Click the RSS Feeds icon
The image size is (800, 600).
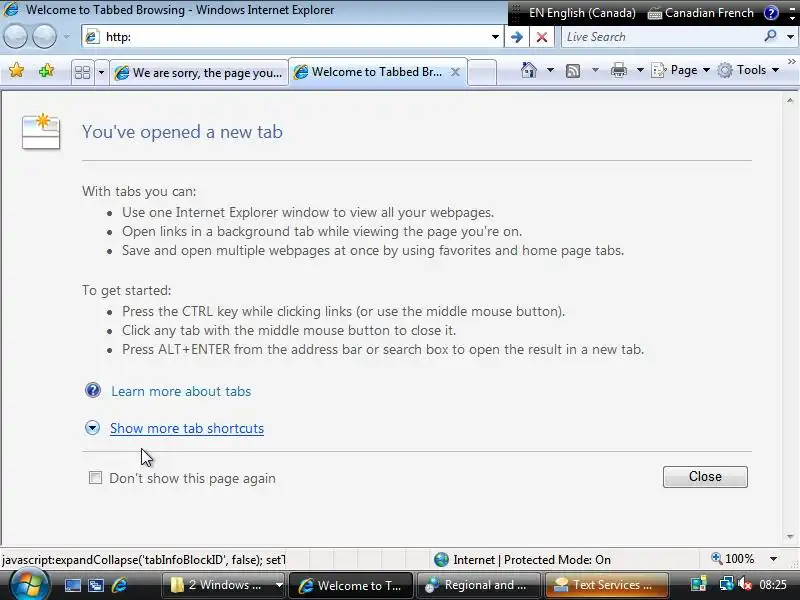coord(573,70)
